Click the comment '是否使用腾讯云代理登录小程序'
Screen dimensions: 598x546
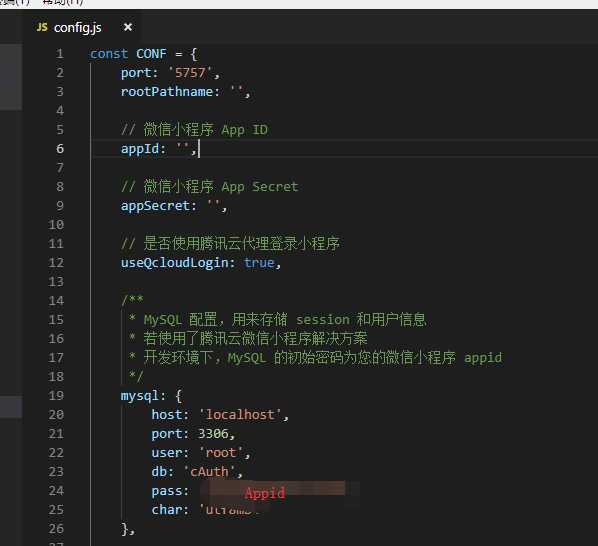(x=241, y=244)
